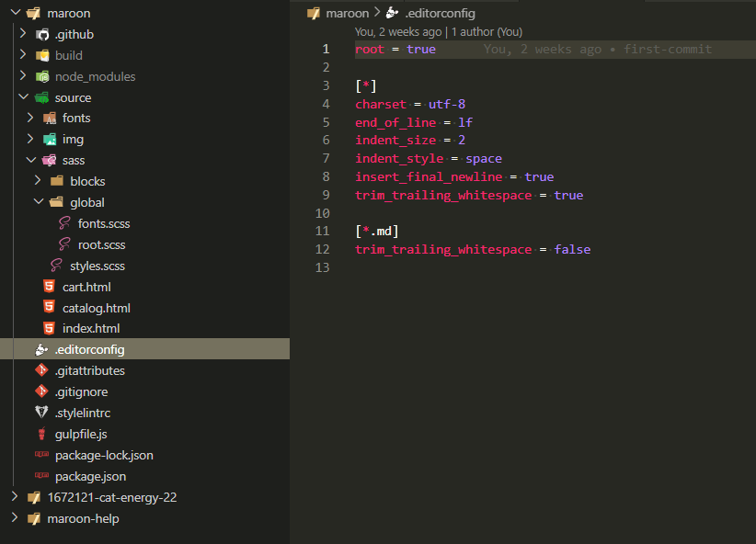The image size is (756, 544).
Task: Collapse the maroon root folder chevron
Action: (16, 13)
